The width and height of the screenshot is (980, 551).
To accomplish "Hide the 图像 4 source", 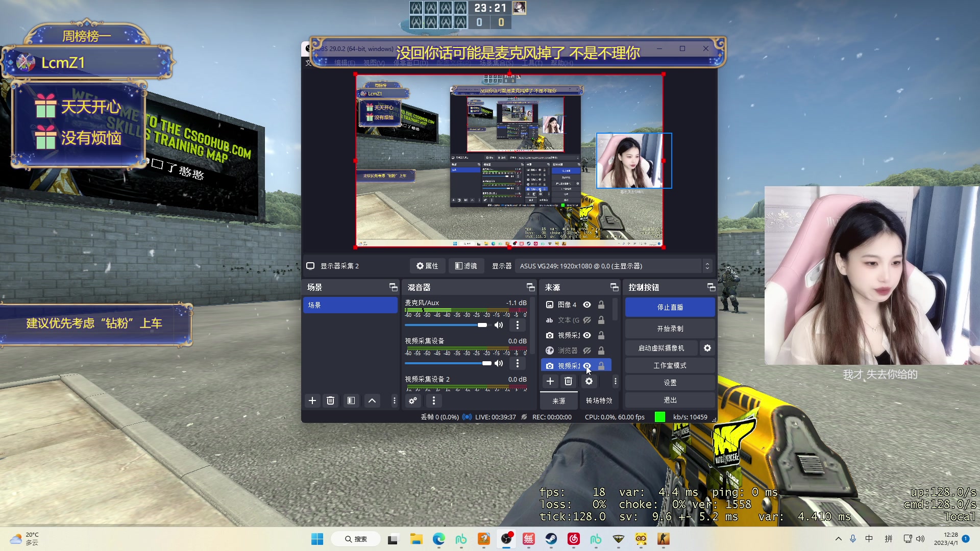I will coord(587,305).
